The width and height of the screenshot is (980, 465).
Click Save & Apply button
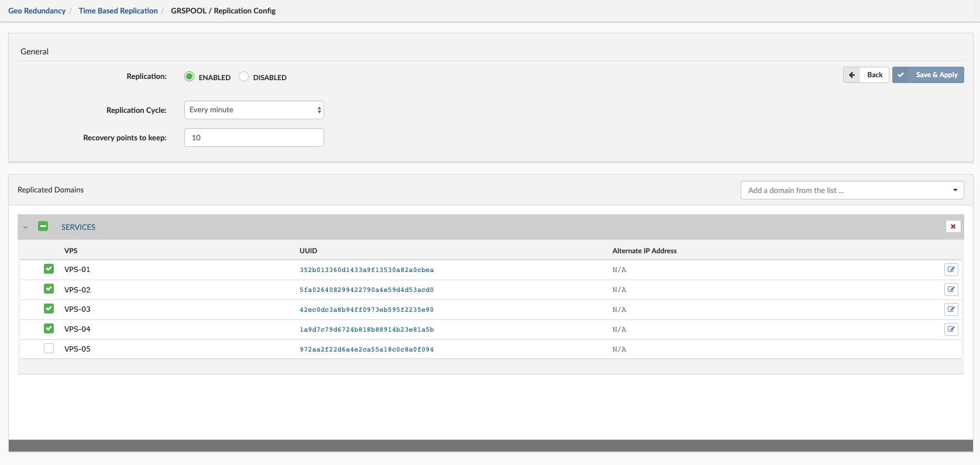point(928,75)
